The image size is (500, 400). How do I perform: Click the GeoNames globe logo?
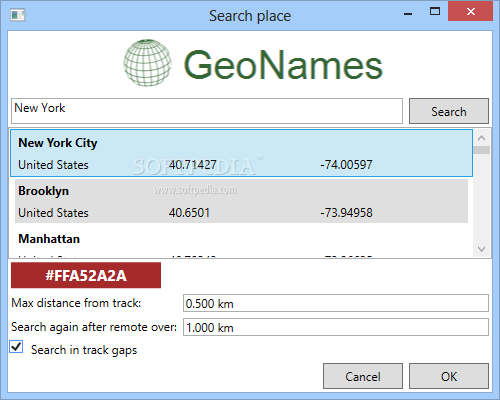147,63
